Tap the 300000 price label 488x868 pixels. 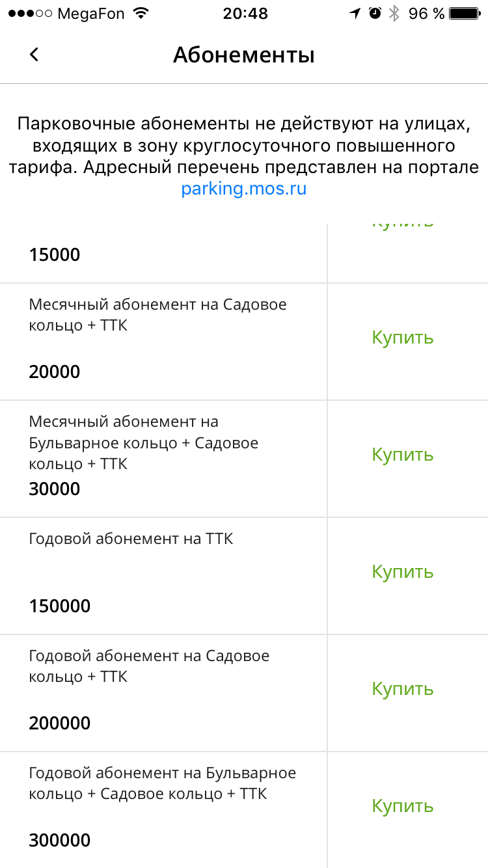[60, 840]
